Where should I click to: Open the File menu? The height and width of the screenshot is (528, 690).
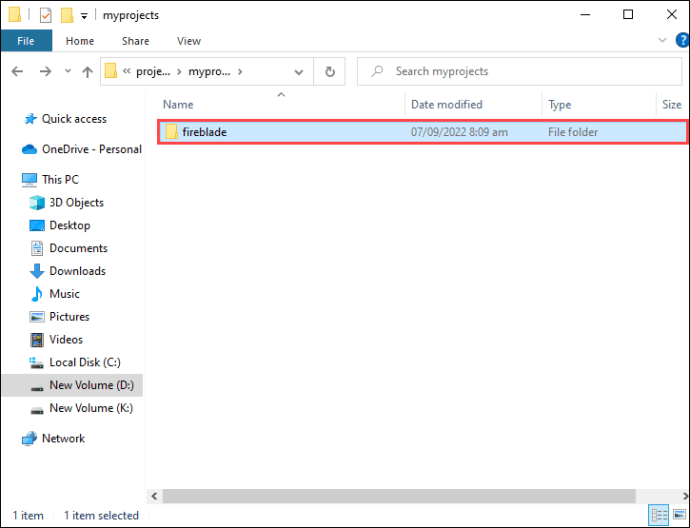pos(26,41)
